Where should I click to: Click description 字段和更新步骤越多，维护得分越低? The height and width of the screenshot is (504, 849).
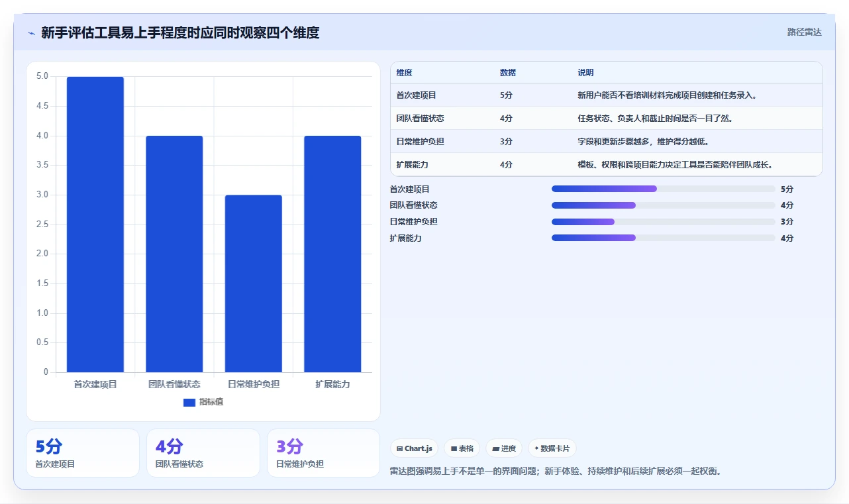(643, 142)
